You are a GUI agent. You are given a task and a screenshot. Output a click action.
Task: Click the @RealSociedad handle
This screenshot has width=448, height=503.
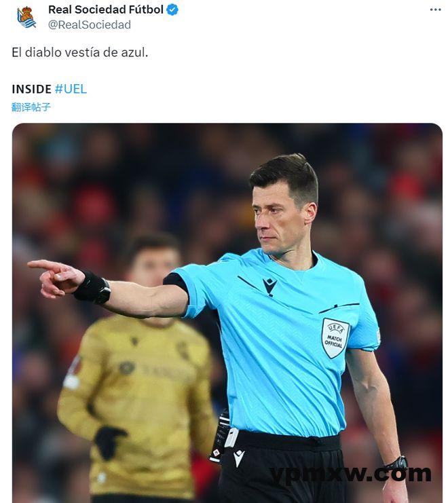tap(90, 24)
